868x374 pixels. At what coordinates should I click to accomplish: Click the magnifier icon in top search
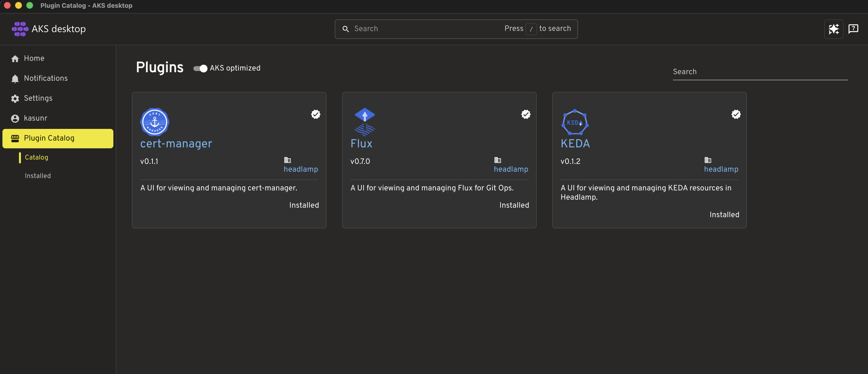(345, 29)
